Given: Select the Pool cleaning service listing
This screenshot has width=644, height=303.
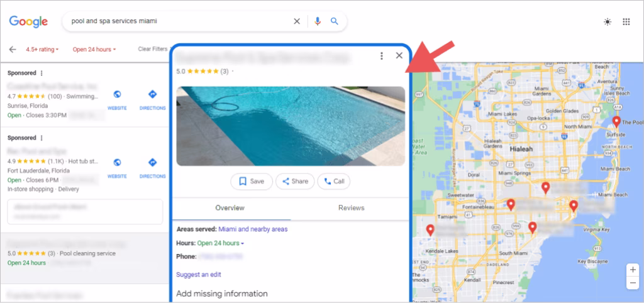Looking at the screenshot, I should tap(84, 258).
